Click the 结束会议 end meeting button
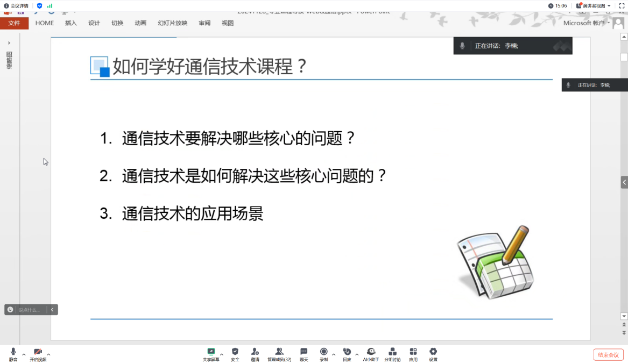The height and width of the screenshot is (364, 628). [x=609, y=355]
